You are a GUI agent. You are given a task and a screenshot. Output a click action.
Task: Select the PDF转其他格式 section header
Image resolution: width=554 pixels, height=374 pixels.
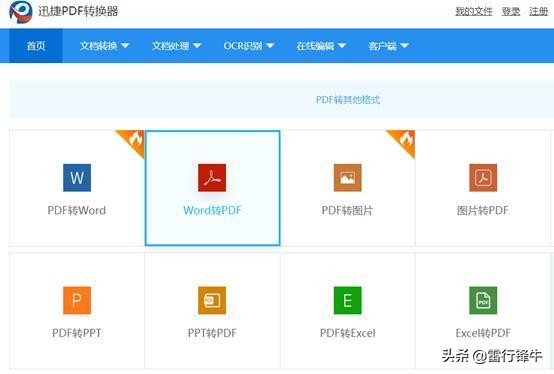(348, 100)
